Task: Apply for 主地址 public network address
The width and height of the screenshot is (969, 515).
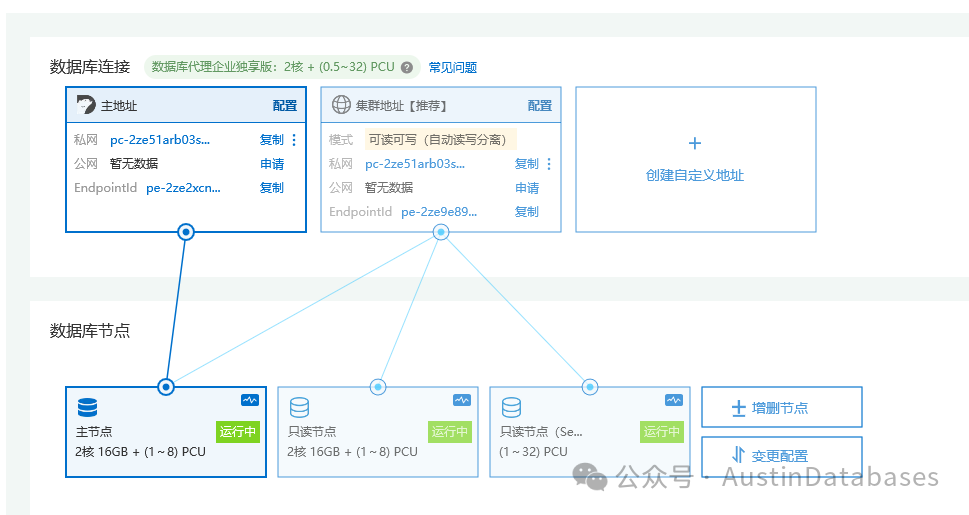Action: pyautogui.click(x=272, y=164)
